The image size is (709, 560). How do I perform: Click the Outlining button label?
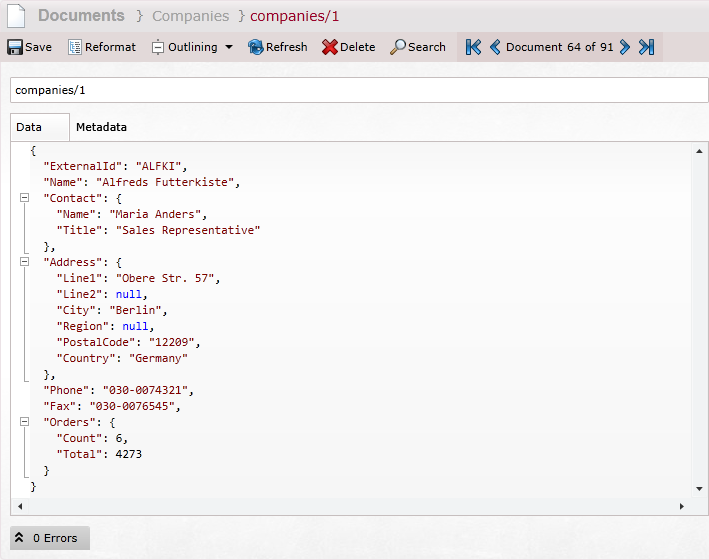(193, 47)
